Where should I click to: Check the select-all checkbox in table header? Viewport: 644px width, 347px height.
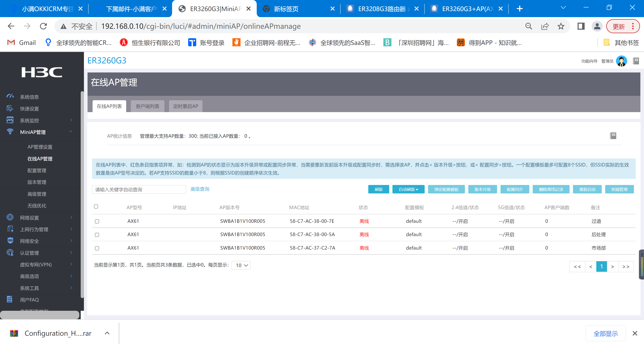click(96, 207)
